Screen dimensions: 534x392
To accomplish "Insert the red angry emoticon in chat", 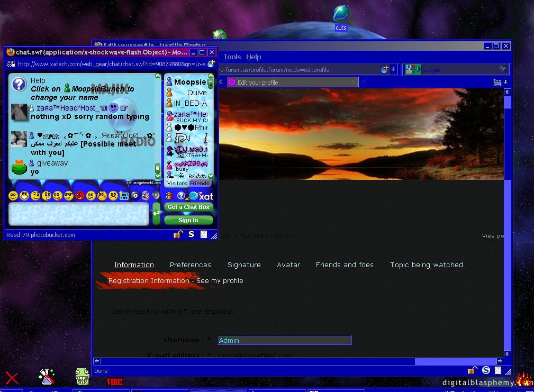I will (x=80, y=196).
